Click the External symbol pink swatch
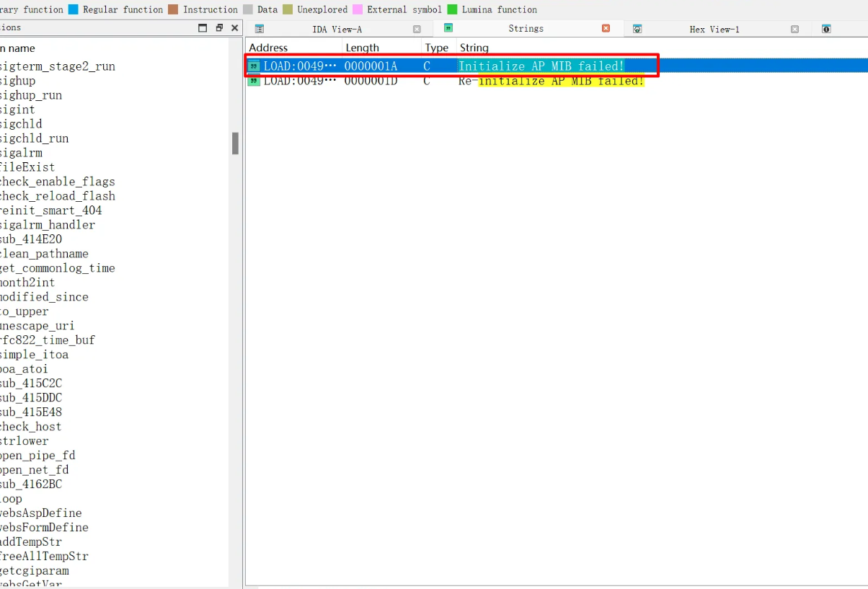 pos(358,9)
